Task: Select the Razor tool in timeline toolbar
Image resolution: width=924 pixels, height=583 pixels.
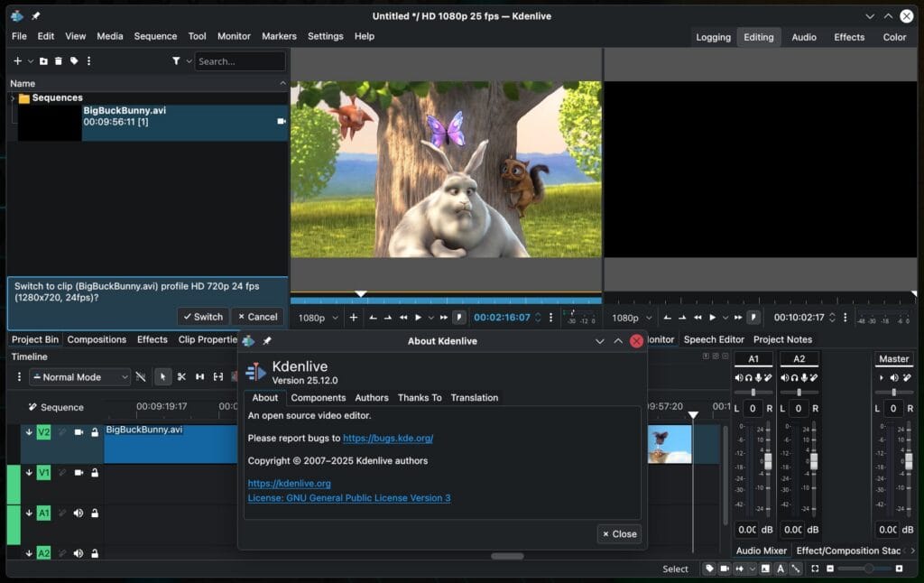Action: tap(182, 377)
